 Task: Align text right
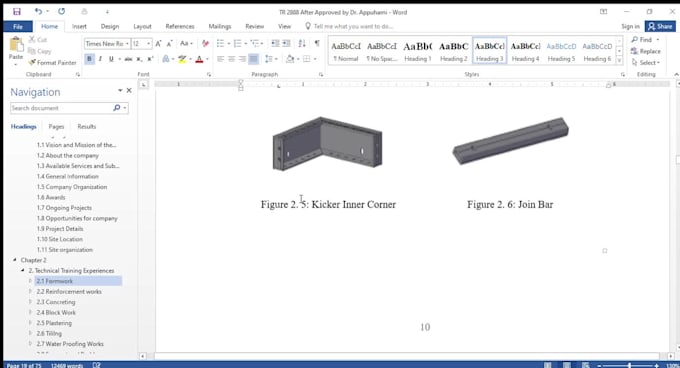coord(242,59)
